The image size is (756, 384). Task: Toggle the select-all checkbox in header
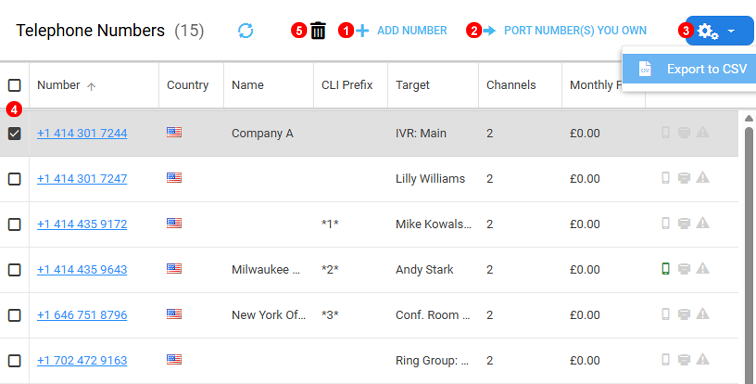[14, 85]
